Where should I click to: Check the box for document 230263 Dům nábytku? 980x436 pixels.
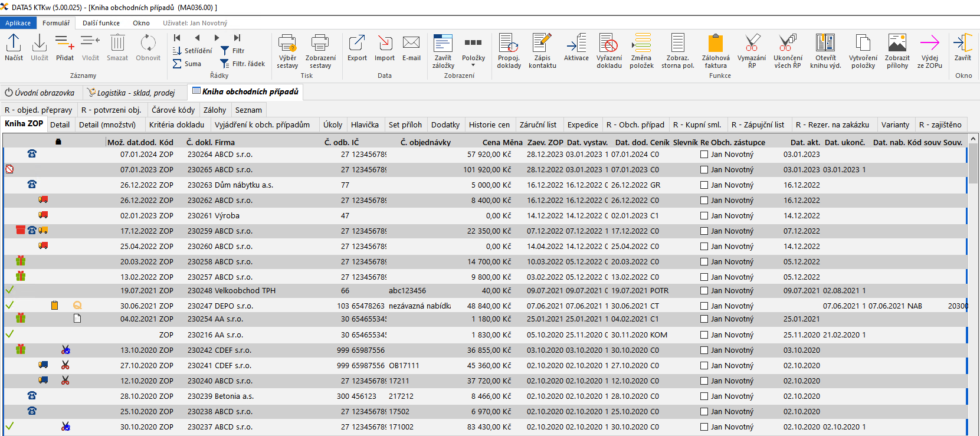pos(704,185)
